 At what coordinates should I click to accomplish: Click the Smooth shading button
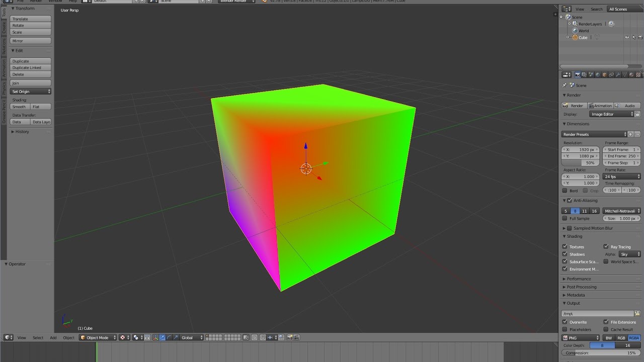coord(20,107)
